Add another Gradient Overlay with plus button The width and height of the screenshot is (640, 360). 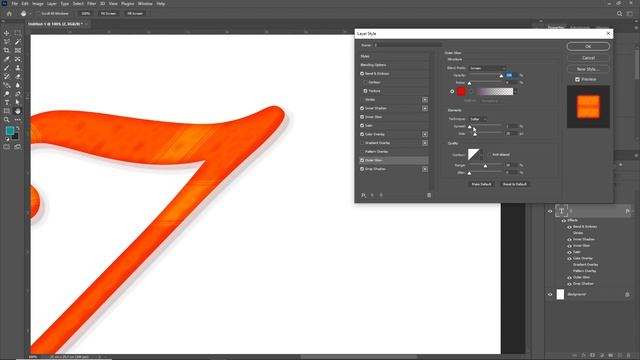click(x=425, y=143)
